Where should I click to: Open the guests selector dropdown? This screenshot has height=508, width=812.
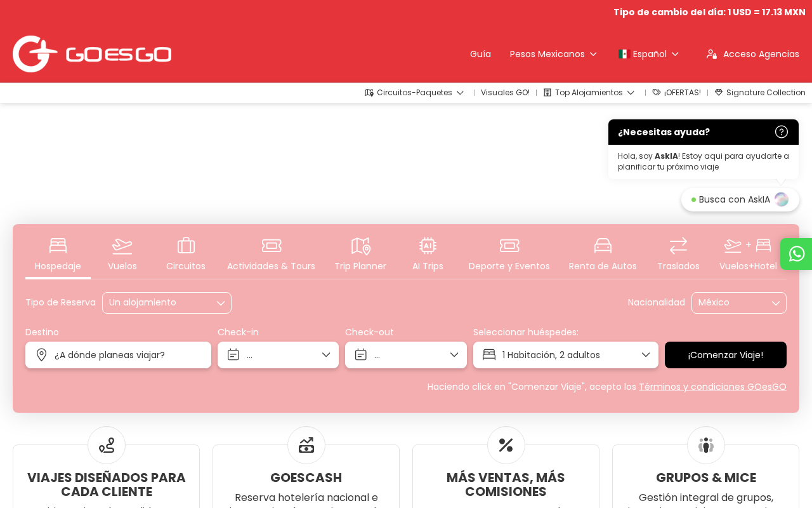point(566,355)
